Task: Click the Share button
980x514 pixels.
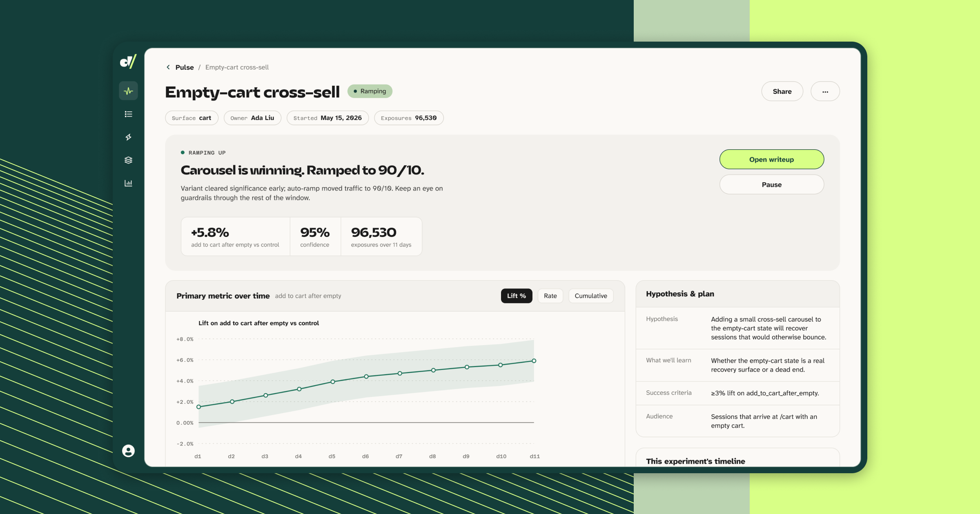Action: point(782,91)
